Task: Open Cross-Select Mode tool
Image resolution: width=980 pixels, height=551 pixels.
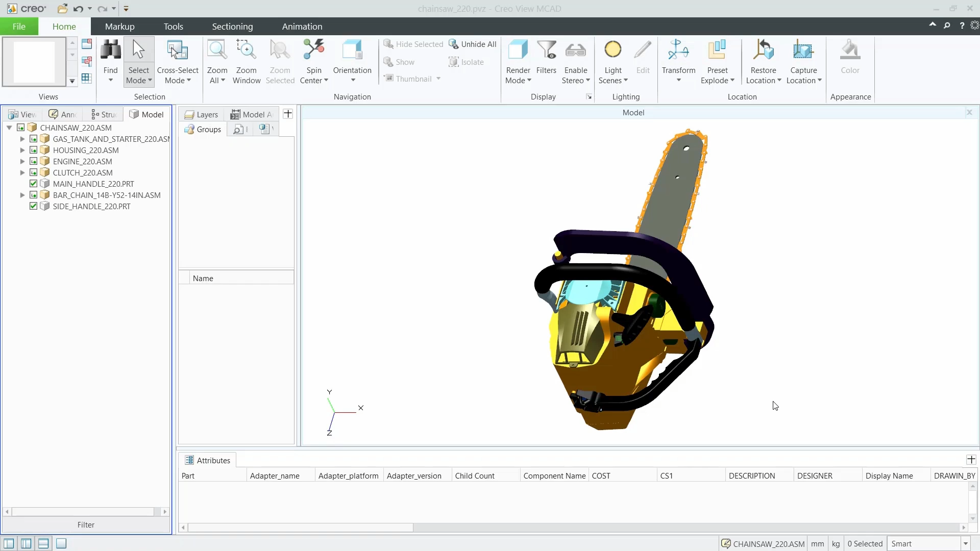Action: (178, 51)
